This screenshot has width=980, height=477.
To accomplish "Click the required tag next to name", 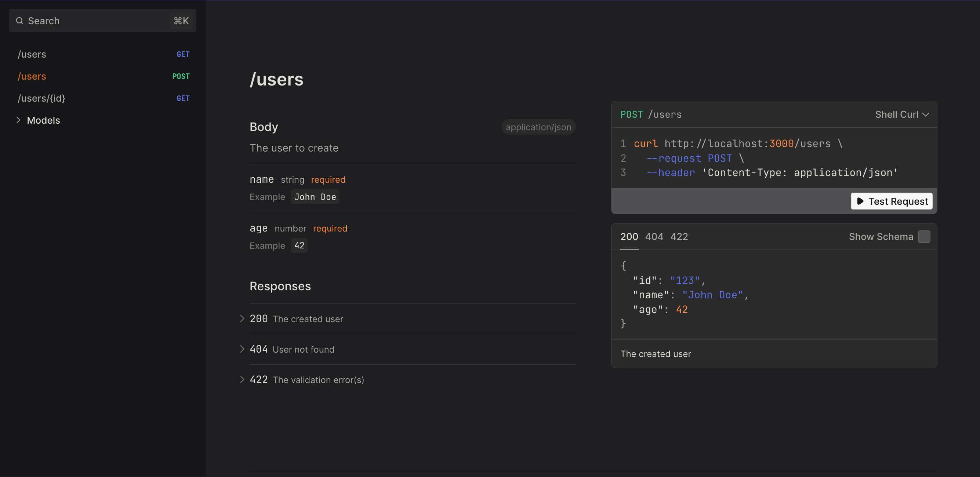I will (328, 179).
